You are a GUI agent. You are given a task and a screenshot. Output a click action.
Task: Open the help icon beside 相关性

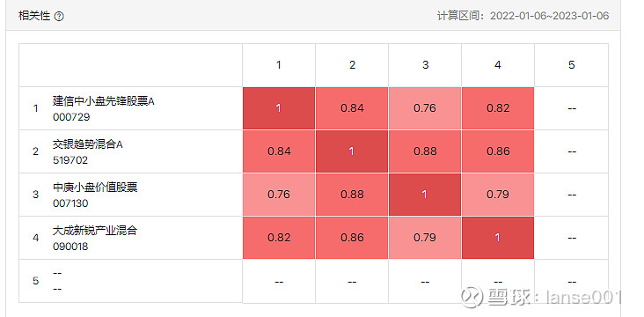59,17
